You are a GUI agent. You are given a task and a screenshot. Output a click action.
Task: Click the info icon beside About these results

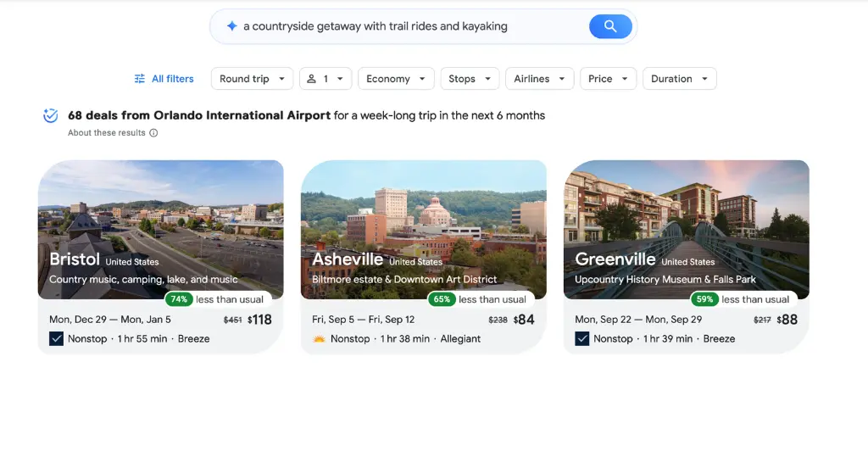[x=153, y=133]
